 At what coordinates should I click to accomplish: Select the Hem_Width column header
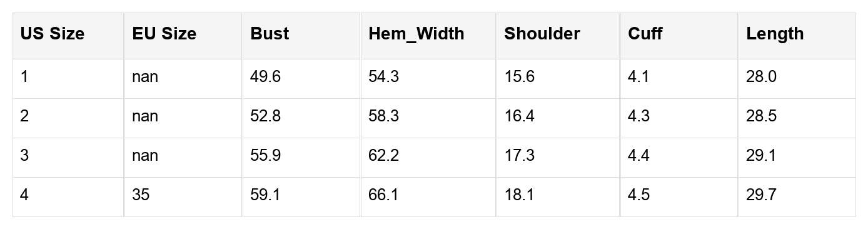click(416, 34)
